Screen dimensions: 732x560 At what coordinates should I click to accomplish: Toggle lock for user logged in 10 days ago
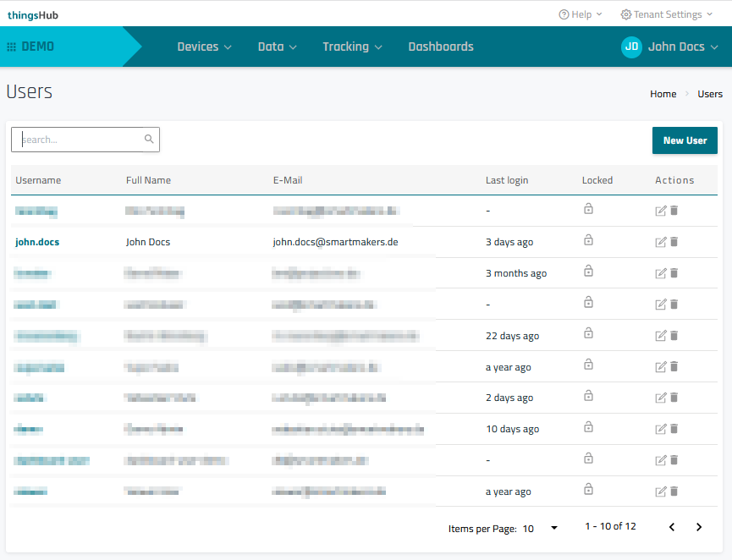click(588, 428)
